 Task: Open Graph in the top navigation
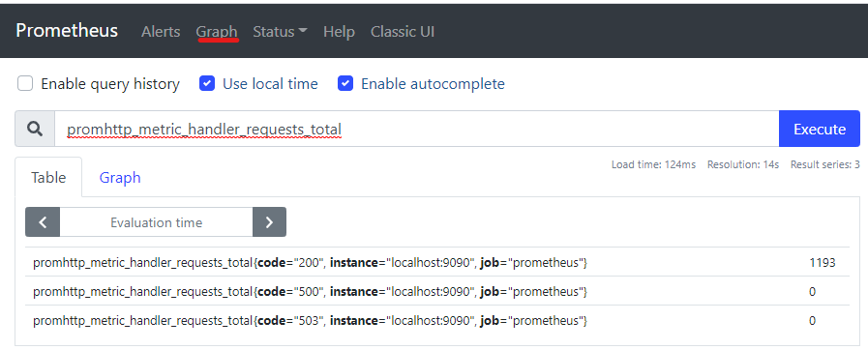click(x=217, y=32)
